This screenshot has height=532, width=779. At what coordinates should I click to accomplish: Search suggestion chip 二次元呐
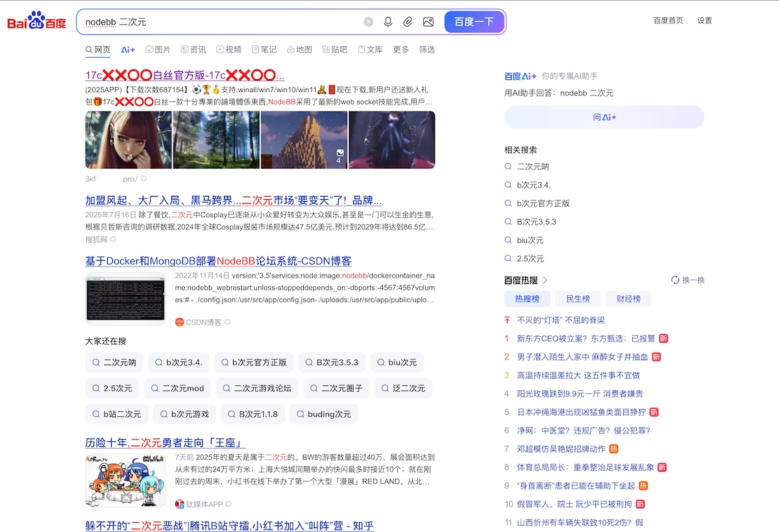click(114, 362)
